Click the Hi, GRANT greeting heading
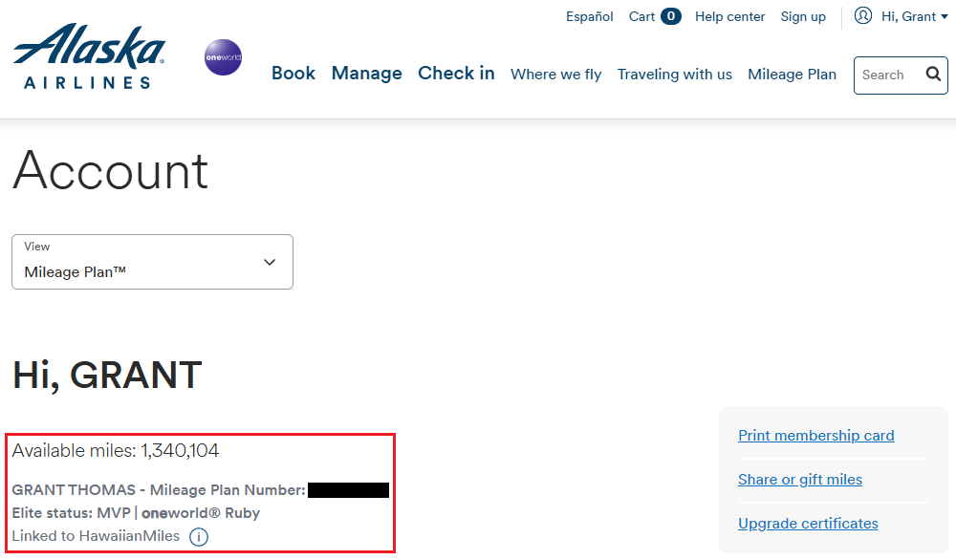This screenshot has height=560, width=956. coord(107,375)
